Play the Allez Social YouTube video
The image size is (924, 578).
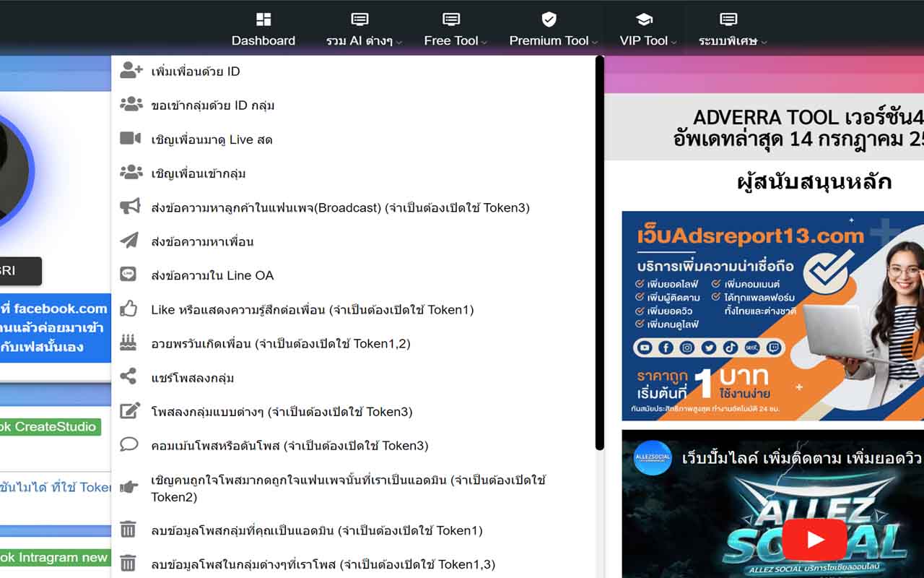(816, 538)
